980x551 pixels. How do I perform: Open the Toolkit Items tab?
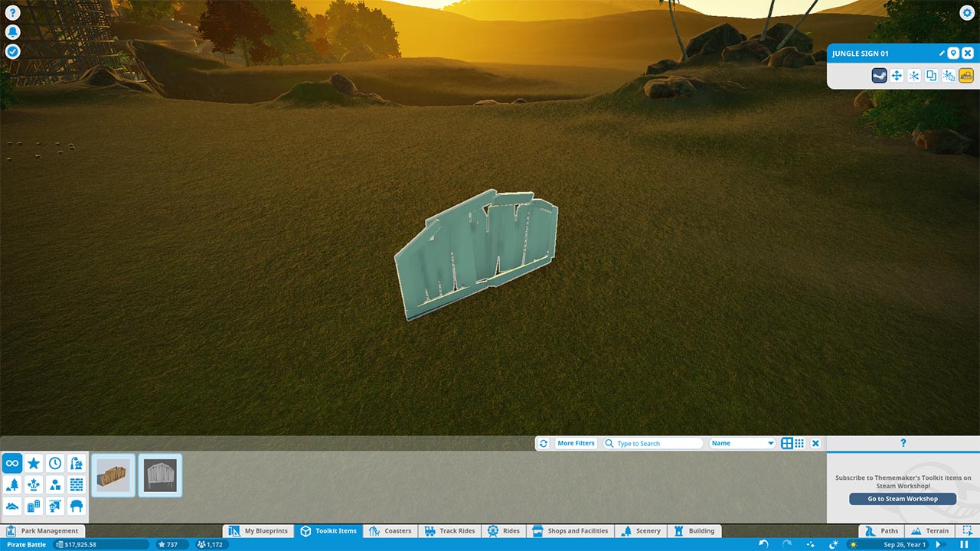(x=328, y=530)
